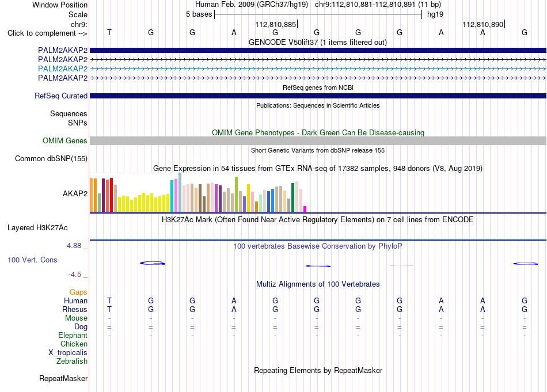Click the 4.88 PhyloP upper limit value
547x392 pixels.
pos(74,246)
